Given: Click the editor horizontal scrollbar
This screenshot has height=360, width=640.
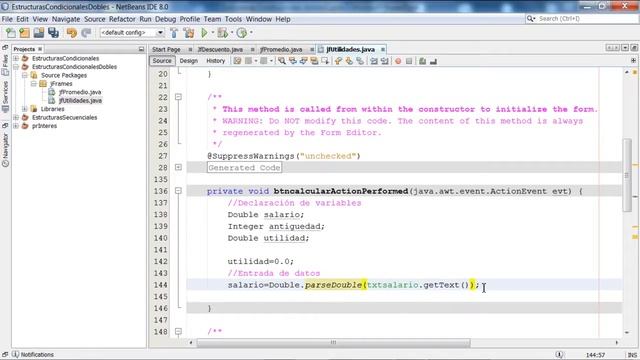Looking at the screenshot, I should pos(333,342).
